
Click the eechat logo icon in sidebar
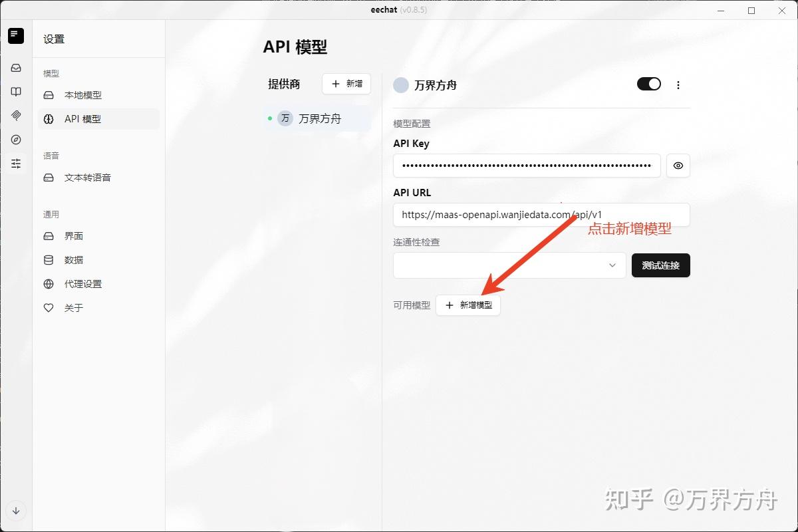point(16,36)
